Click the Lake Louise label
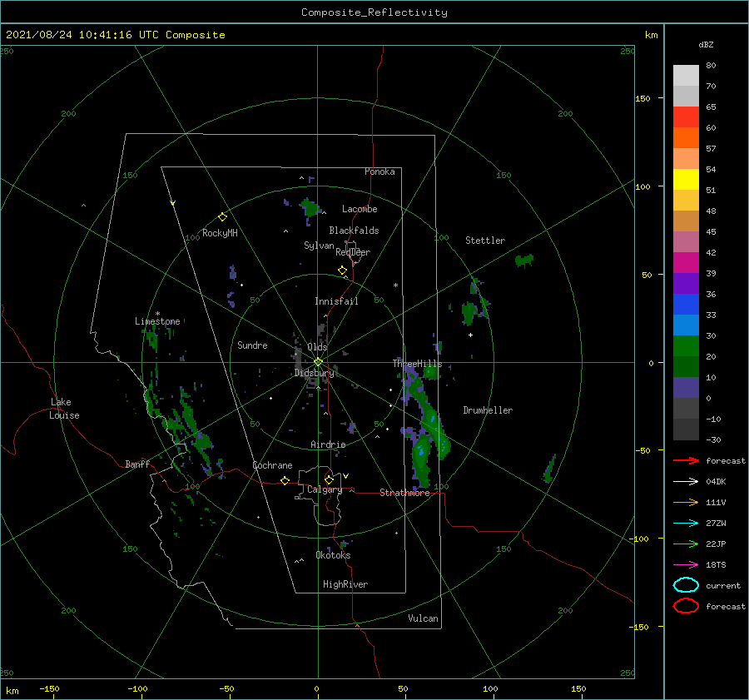The height and width of the screenshot is (700, 749). click(x=64, y=409)
